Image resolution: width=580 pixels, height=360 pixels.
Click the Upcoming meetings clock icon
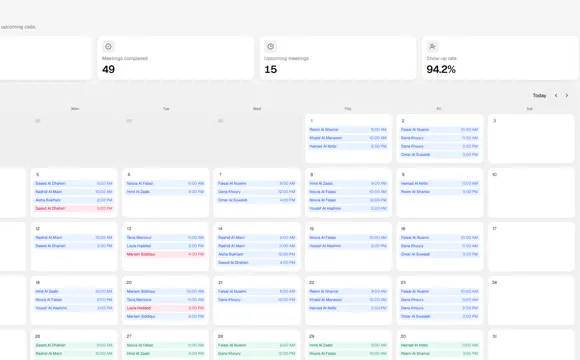coord(270,47)
